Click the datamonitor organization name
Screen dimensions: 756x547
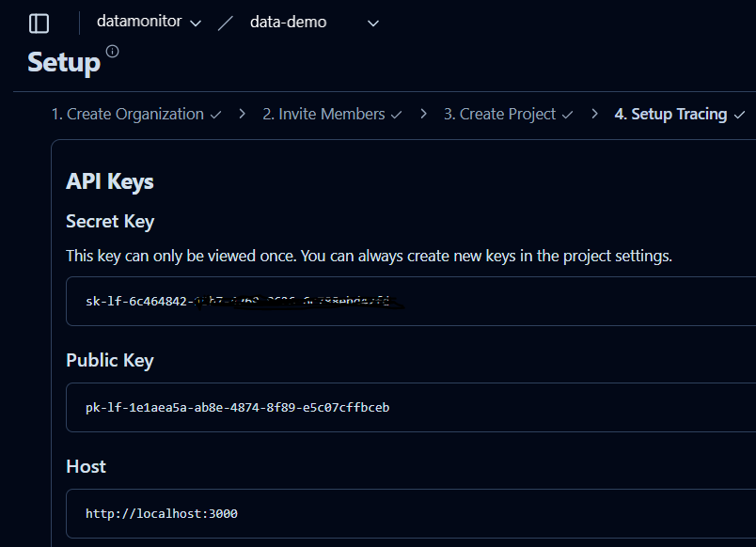139,22
